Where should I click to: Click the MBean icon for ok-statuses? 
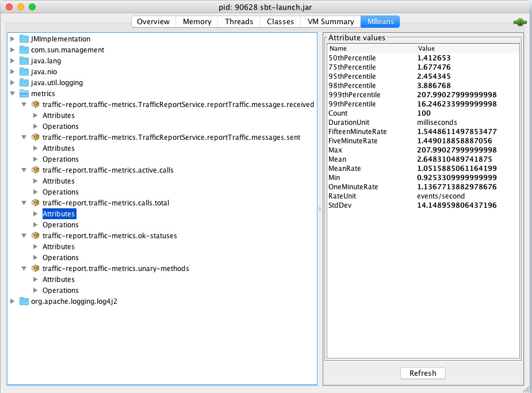click(35, 235)
